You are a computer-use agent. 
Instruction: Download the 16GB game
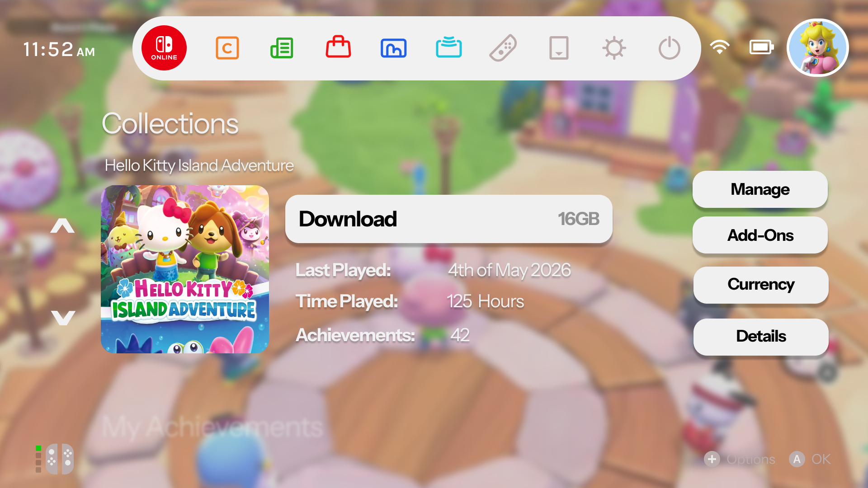coord(448,219)
